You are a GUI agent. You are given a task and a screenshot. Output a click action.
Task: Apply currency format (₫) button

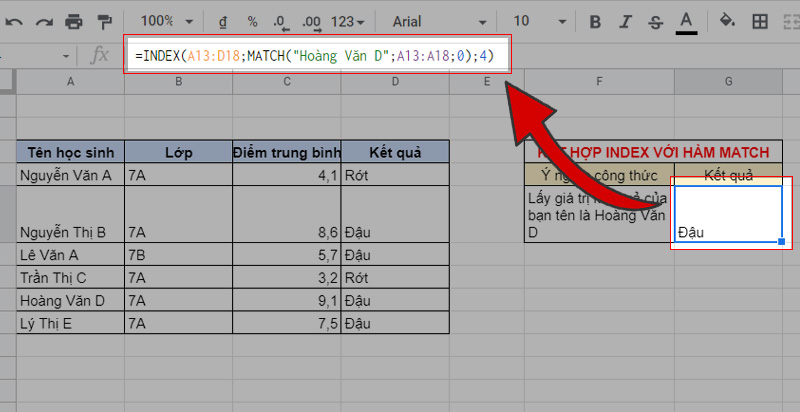[x=223, y=20]
